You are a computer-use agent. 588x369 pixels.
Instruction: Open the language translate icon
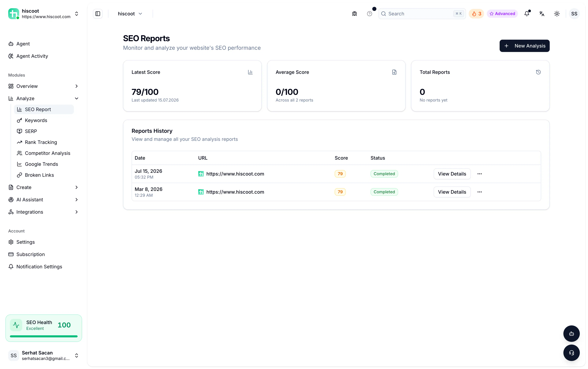click(x=542, y=14)
